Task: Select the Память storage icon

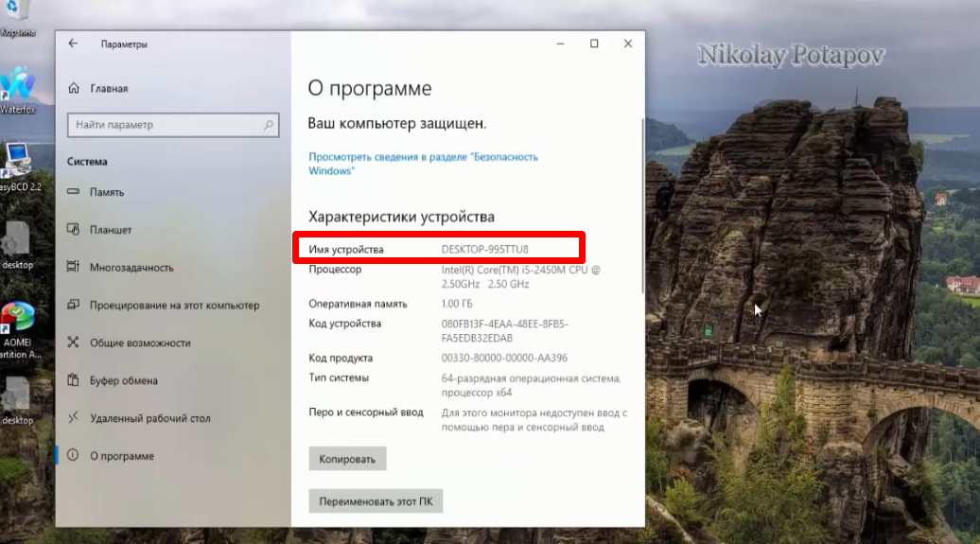Action: (x=73, y=191)
